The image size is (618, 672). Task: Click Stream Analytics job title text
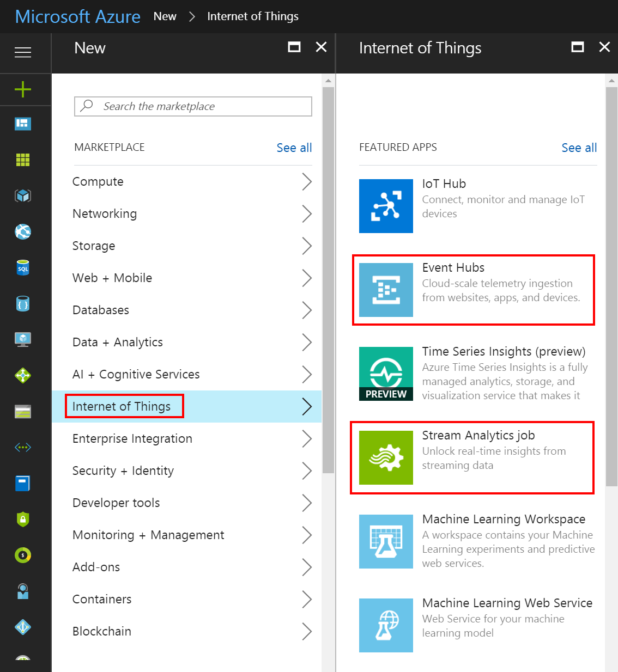(x=478, y=435)
